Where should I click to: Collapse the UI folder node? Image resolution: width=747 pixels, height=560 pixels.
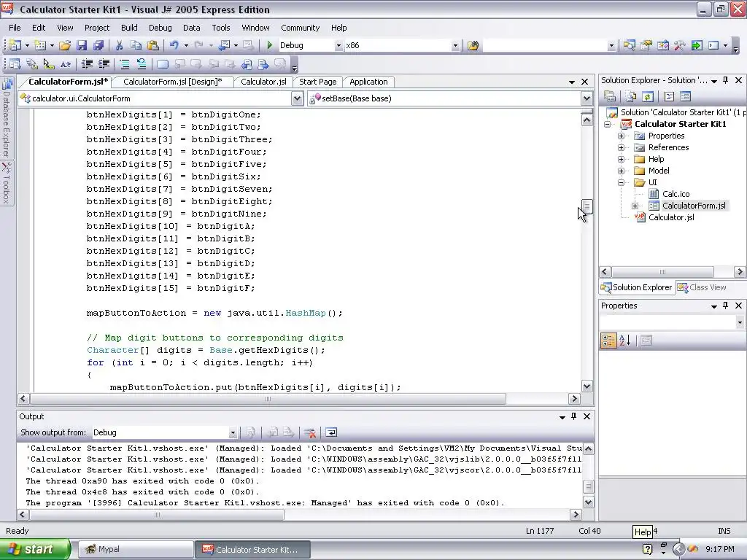coord(622,182)
